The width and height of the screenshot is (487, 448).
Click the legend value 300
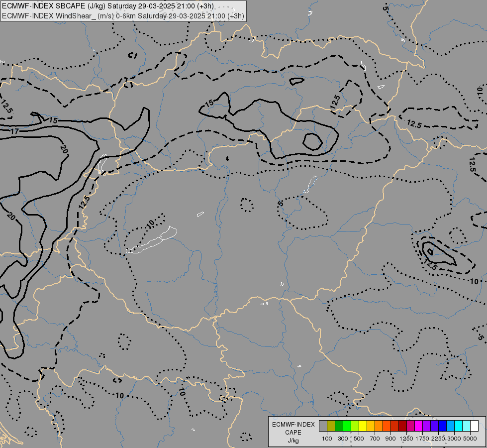click(343, 439)
